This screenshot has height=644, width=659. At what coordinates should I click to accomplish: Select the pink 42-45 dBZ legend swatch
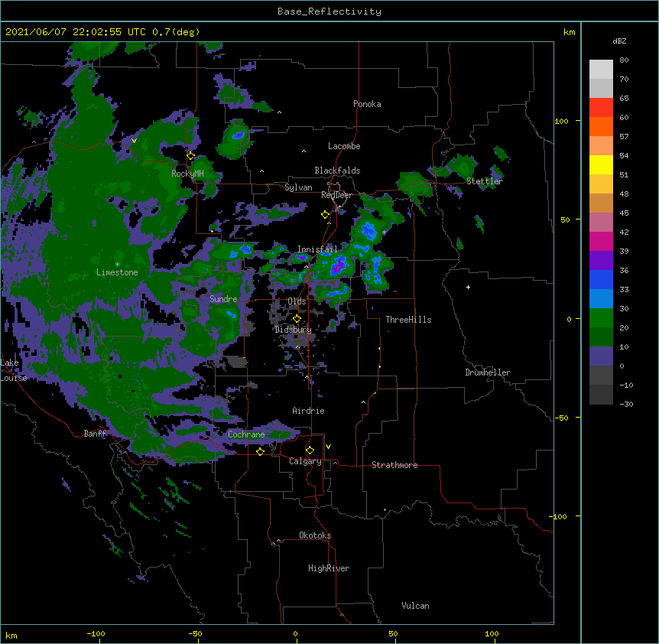601,223
